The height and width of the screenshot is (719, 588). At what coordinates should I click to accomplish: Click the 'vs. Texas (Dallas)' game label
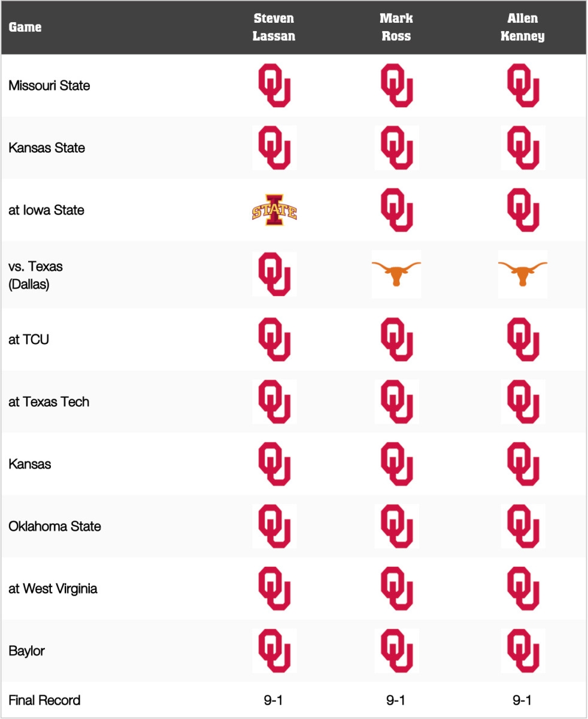tap(35, 276)
